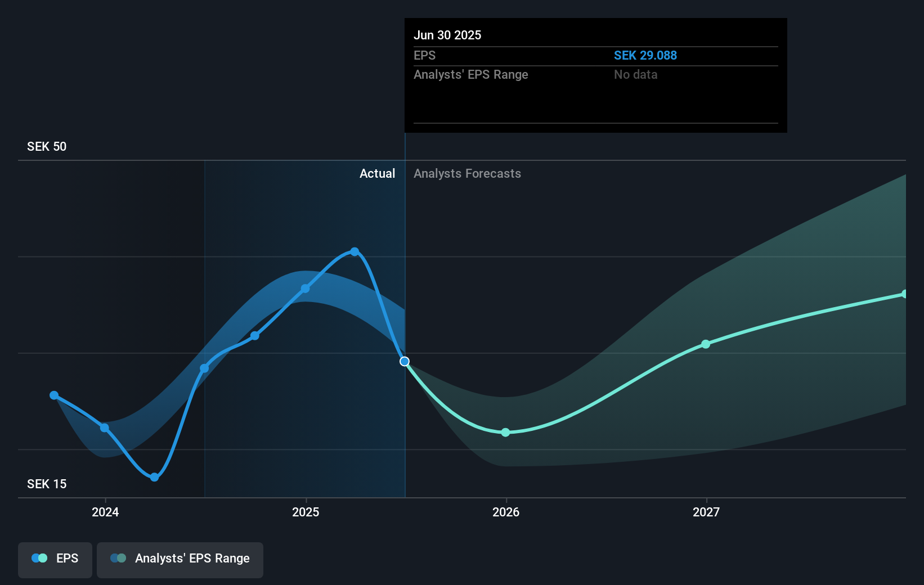Click the Analysts' EPS Range legend dot icon
This screenshot has height=585, width=924.
pyautogui.click(x=118, y=557)
